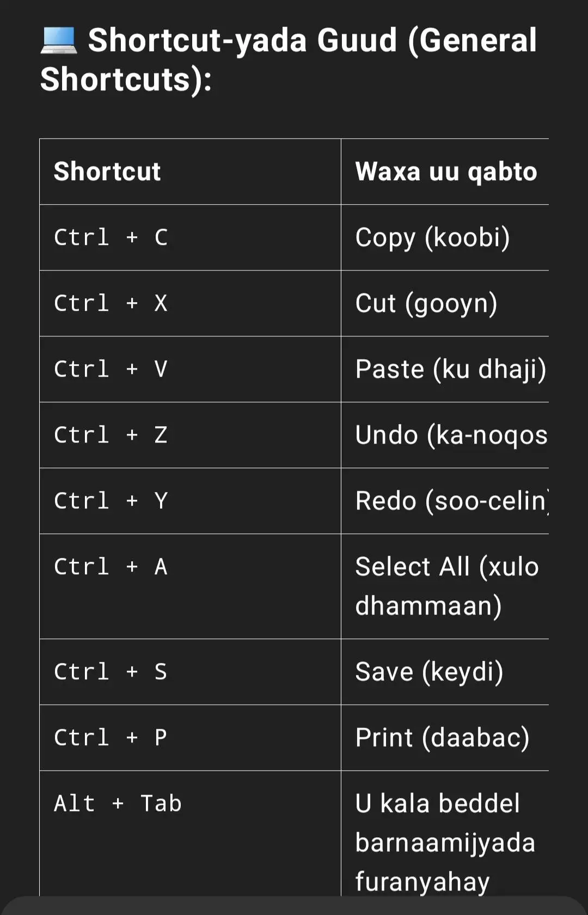588x915 pixels.
Task: Tap the 'Ctrl + C' shortcut cell
Action: coord(190,237)
